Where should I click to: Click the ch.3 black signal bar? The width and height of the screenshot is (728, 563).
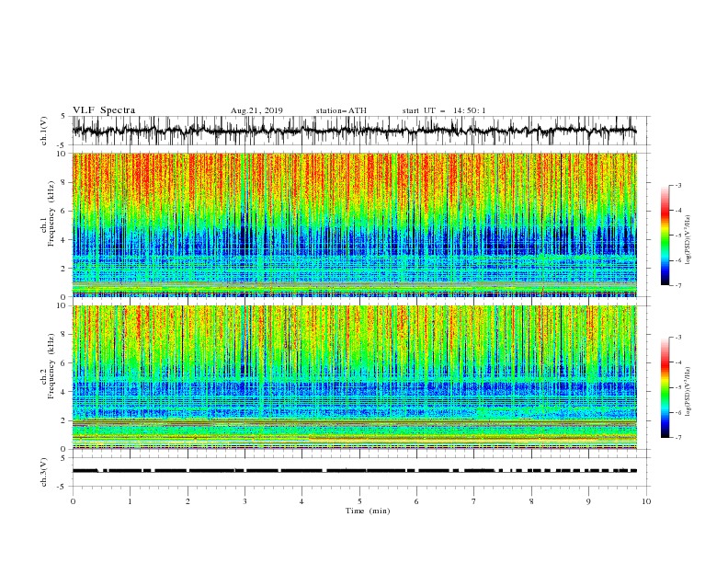pyautogui.click(x=354, y=471)
